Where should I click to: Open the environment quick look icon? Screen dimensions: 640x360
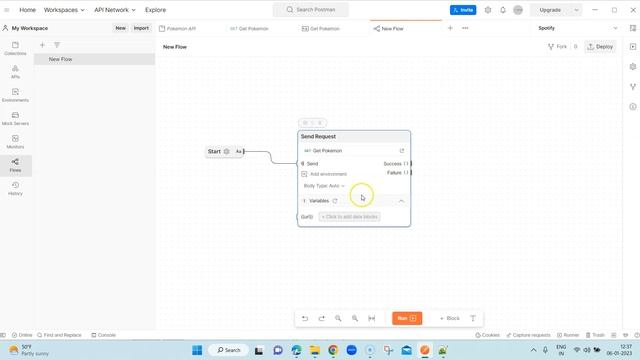click(633, 28)
